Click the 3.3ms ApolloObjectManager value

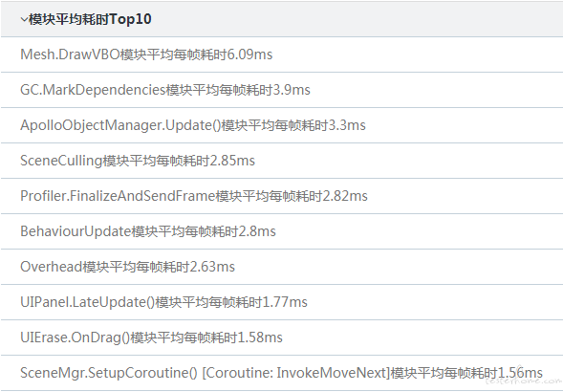pos(347,125)
